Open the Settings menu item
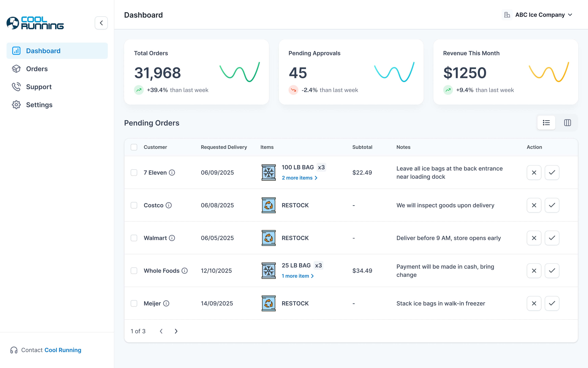Image resolution: width=588 pixels, height=368 pixels. (57, 105)
